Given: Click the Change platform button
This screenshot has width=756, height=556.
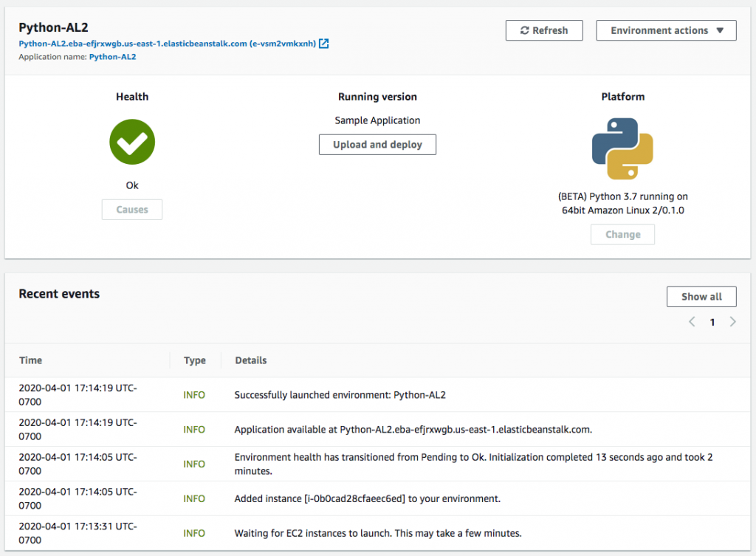Looking at the screenshot, I should click(x=622, y=234).
